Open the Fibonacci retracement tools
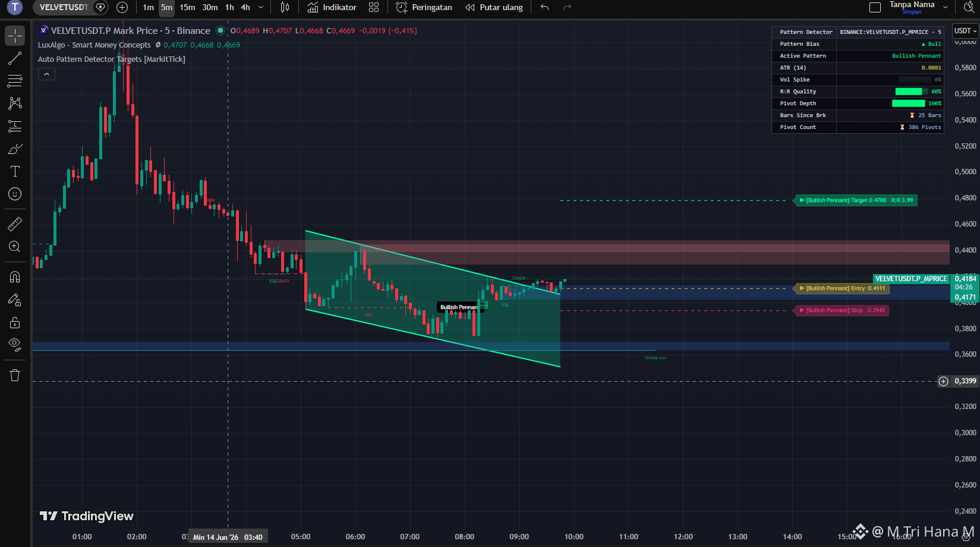 (x=15, y=81)
